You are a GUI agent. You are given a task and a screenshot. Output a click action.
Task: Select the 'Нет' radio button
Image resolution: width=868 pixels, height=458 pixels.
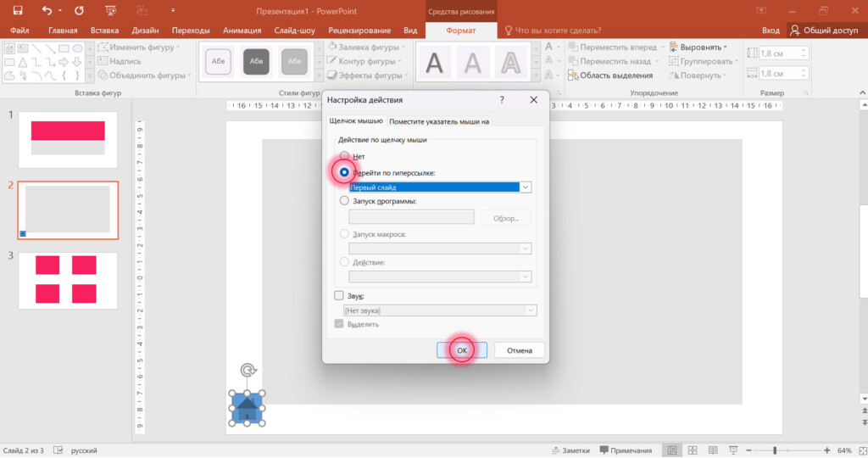click(344, 156)
